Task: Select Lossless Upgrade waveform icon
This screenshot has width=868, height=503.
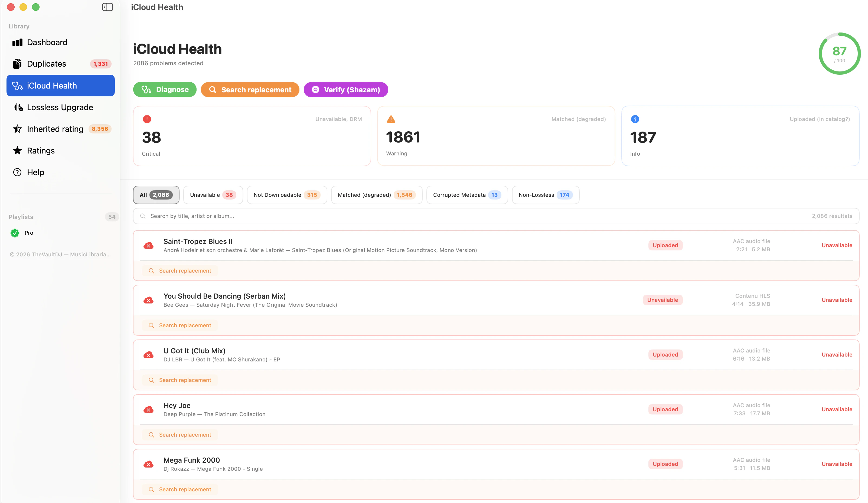Action: [18, 107]
